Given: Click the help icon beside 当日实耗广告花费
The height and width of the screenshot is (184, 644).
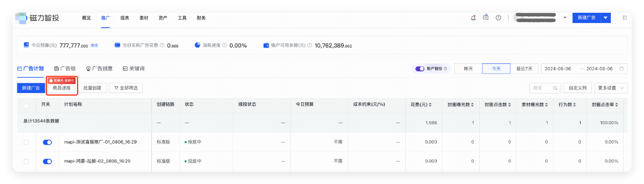Looking at the screenshot, I should coord(162,45).
